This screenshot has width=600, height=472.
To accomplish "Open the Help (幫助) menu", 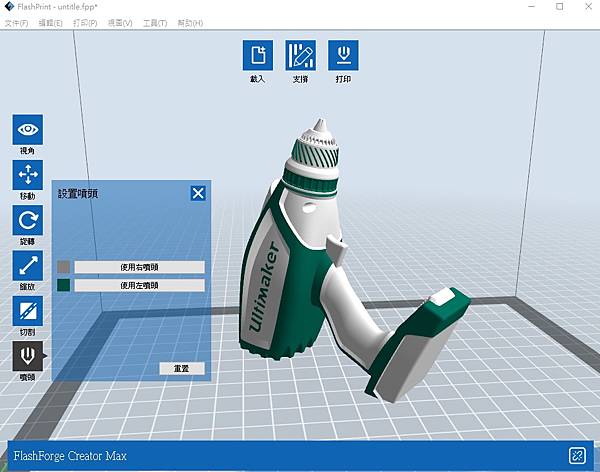I will point(190,23).
